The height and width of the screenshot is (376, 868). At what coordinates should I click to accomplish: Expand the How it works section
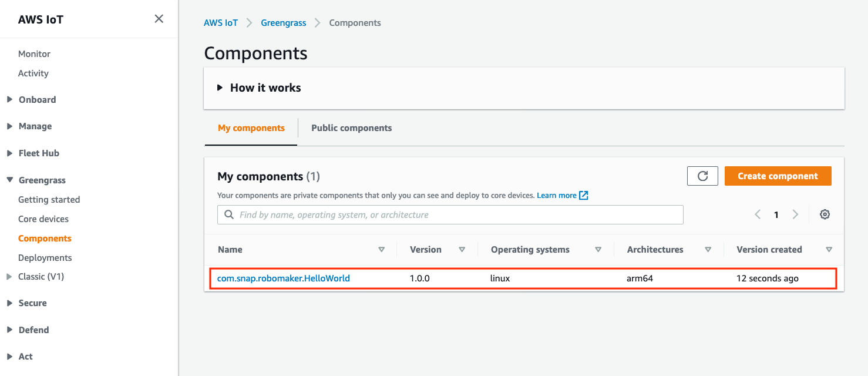[220, 87]
